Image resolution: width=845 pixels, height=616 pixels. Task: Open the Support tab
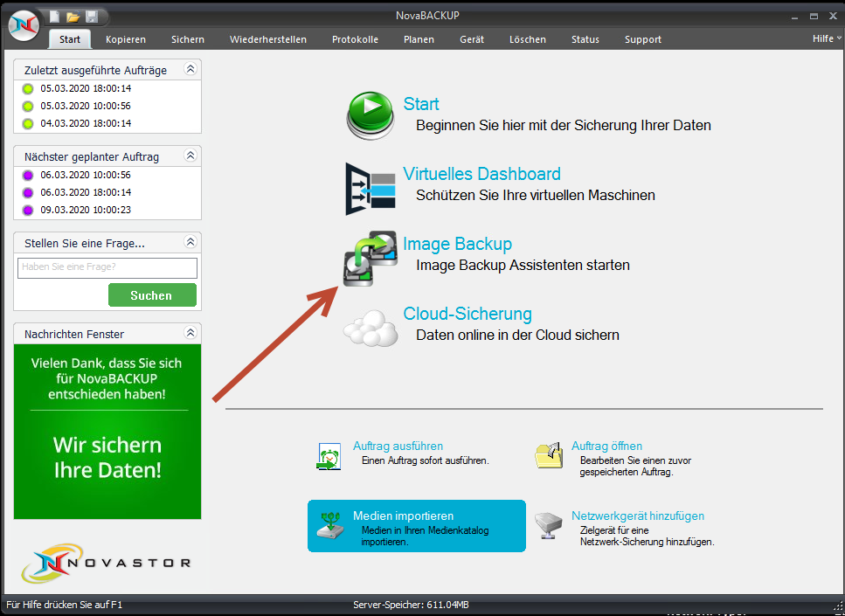click(643, 39)
